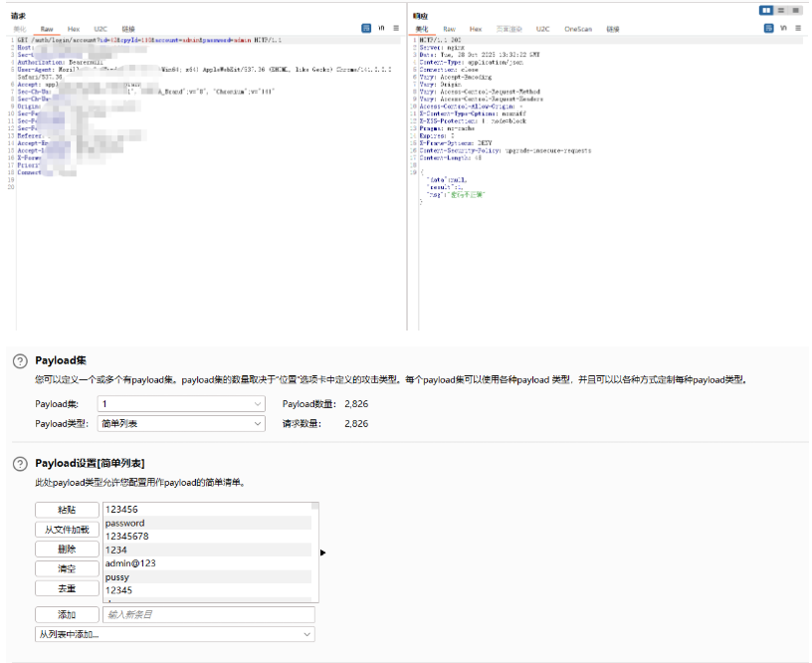Select 美化 tab in request panel
The image size is (812, 663).
tap(20, 29)
